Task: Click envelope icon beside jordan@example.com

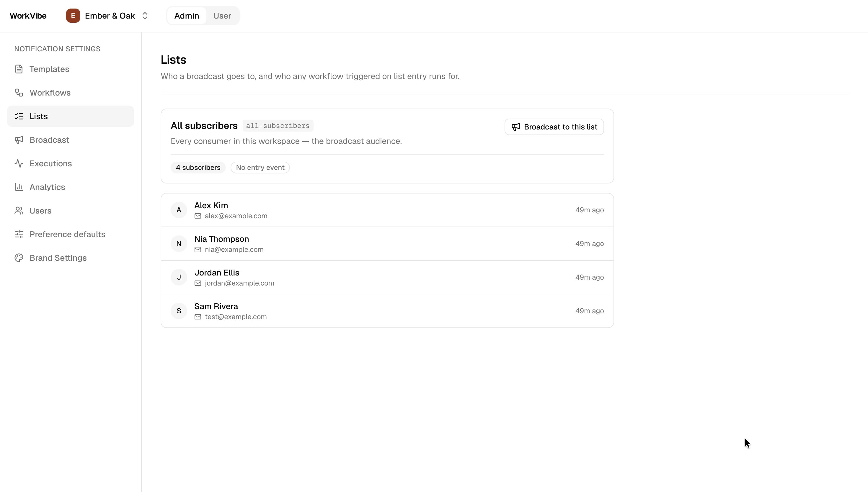Action: coord(198,283)
